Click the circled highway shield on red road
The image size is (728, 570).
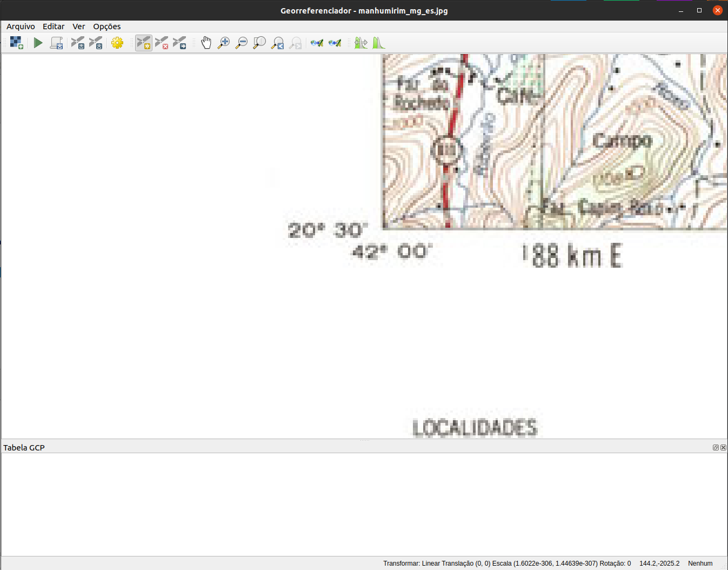(x=446, y=150)
